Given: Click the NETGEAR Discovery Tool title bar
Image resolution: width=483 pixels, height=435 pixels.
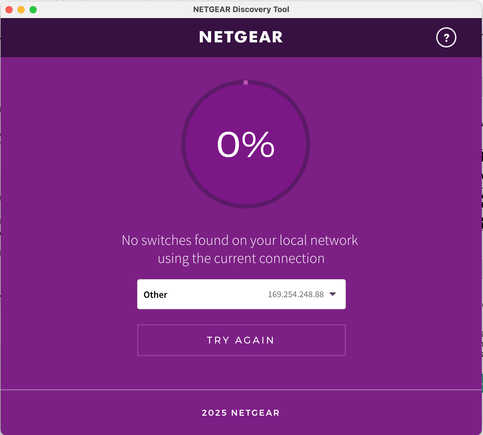Looking at the screenshot, I should coord(241,9).
